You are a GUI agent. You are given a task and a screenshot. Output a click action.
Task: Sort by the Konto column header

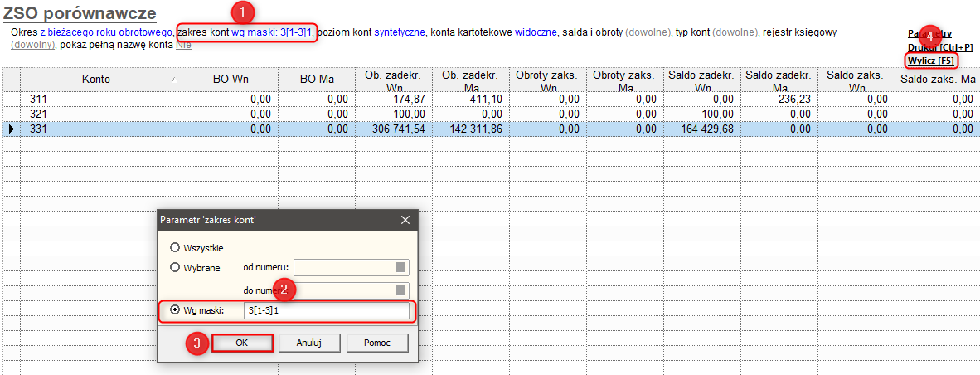tap(99, 80)
